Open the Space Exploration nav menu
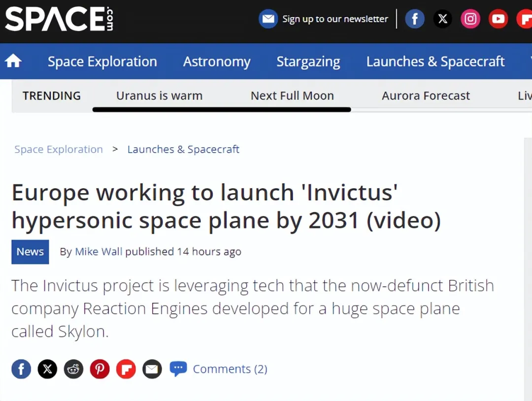532x401 pixels. point(102,62)
